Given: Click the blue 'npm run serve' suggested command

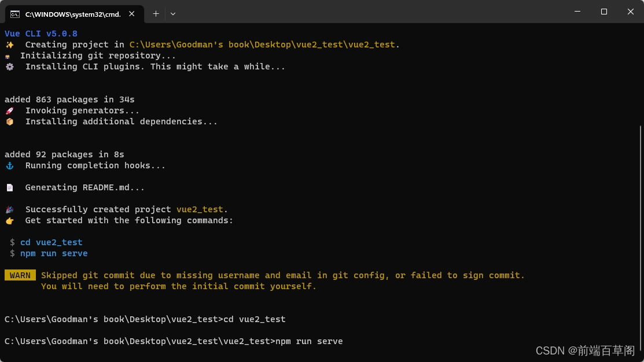Looking at the screenshot, I should 54,254.
